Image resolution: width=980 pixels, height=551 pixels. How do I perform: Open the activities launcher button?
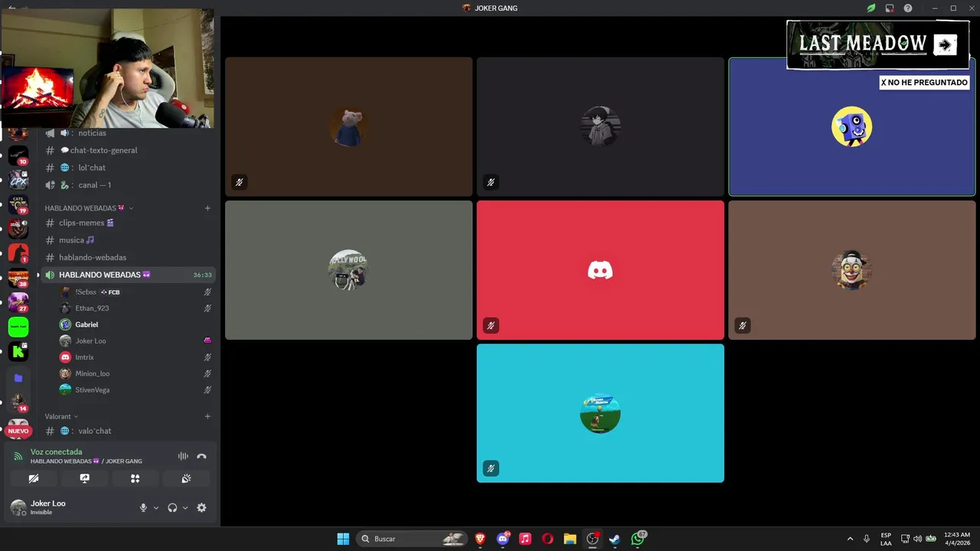(x=136, y=478)
